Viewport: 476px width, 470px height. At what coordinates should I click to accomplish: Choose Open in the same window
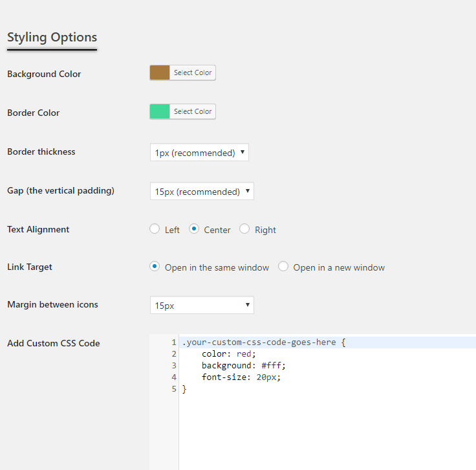(155, 267)
